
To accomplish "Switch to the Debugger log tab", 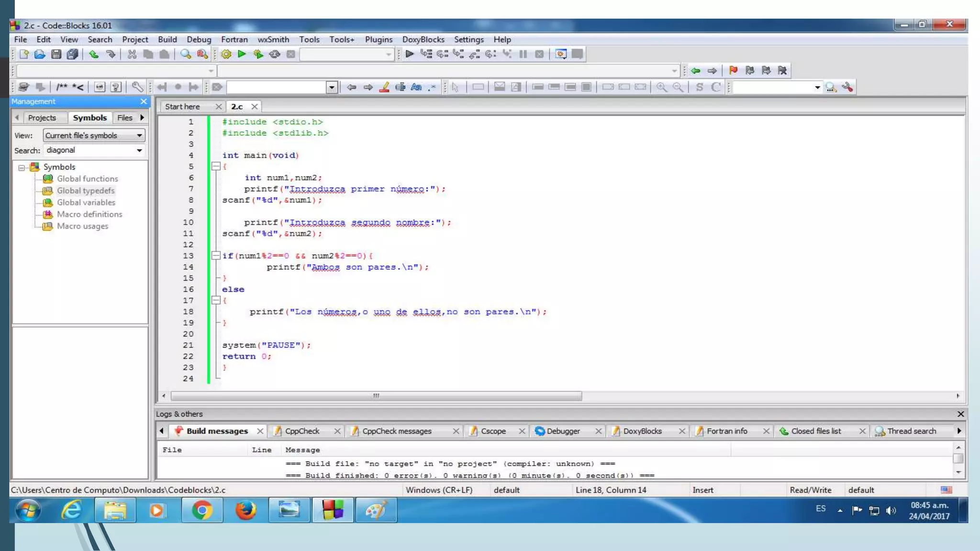I will click(x=563, y=431).
